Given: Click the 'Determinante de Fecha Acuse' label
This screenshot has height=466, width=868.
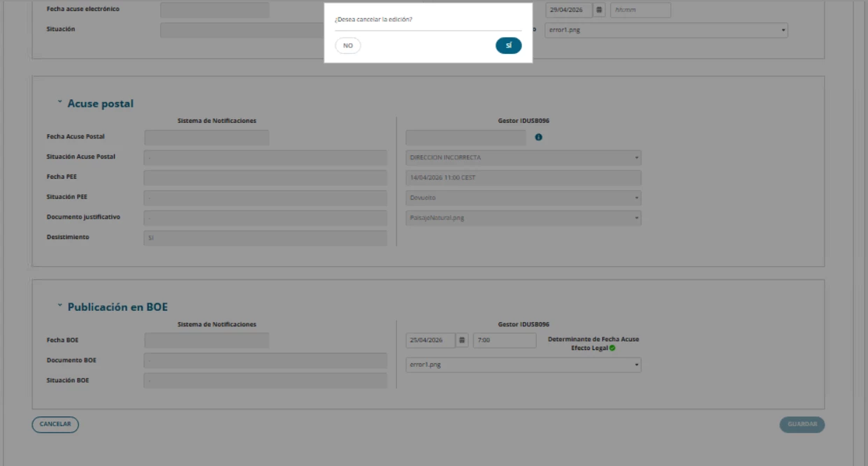Looking at the screenshot, I should (593, 340).
